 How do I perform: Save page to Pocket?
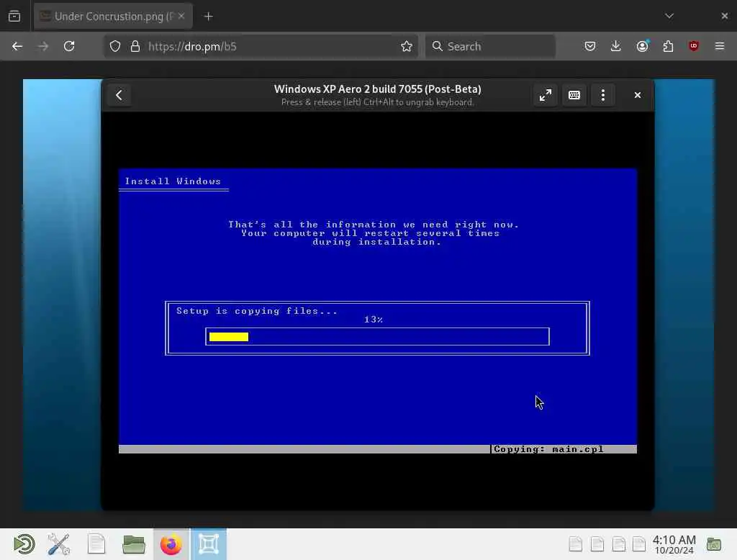590,46
